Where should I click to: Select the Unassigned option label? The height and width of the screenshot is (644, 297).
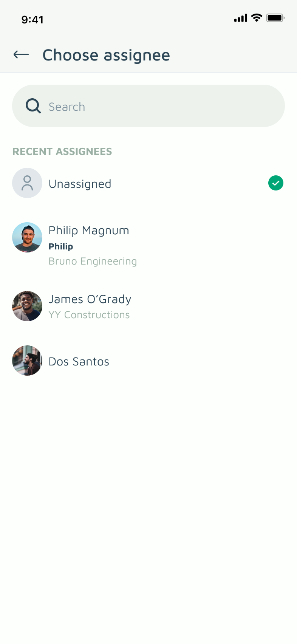click(x=80, y=184)
